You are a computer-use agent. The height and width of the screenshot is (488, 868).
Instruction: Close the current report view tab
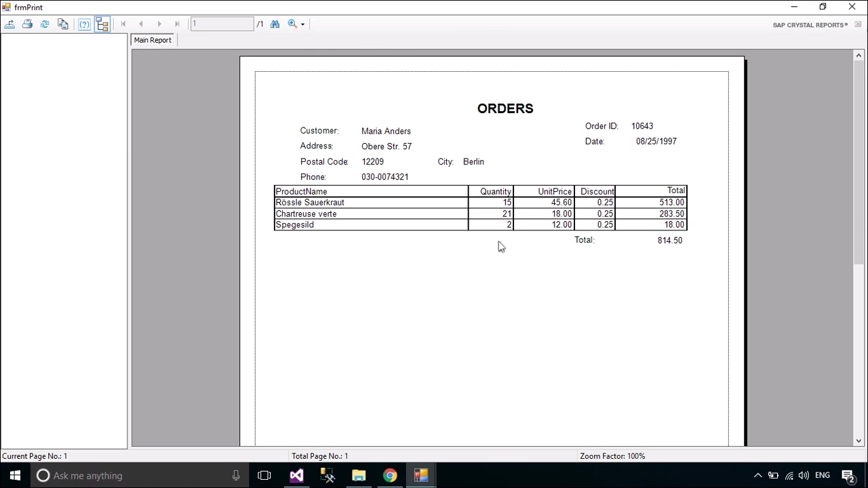click(858, 24)
